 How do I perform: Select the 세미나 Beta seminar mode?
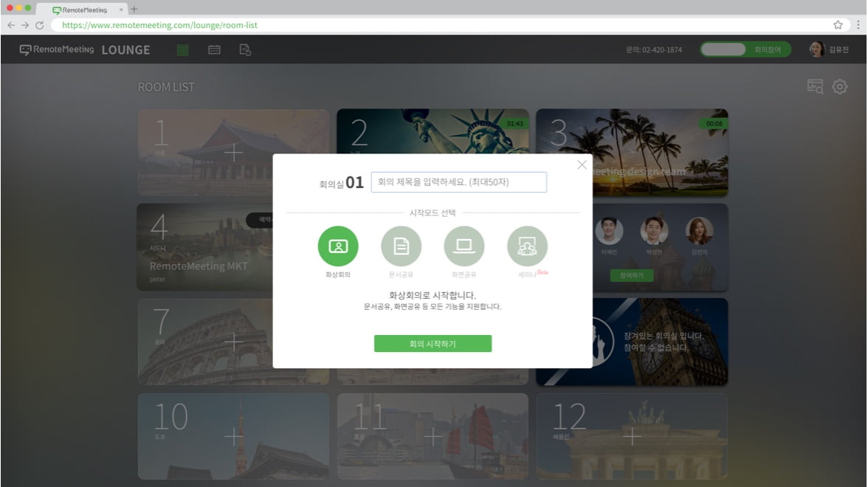click(527, 246)
